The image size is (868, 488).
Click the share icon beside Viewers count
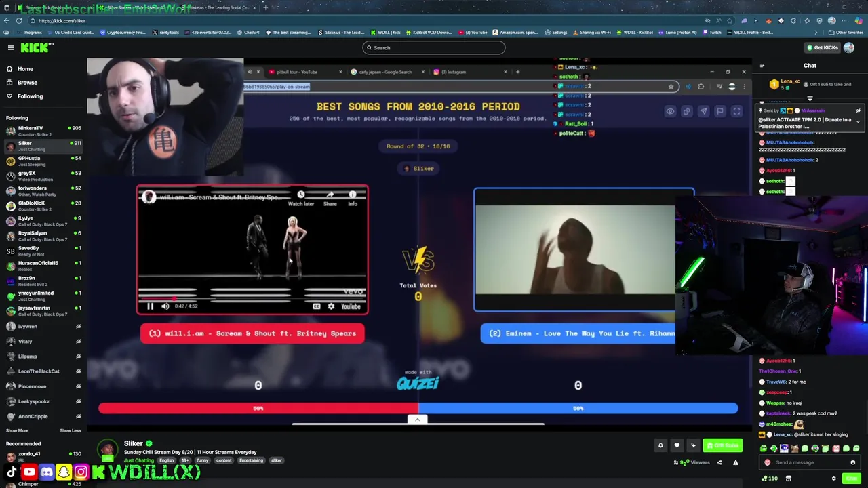click(718, 462)
